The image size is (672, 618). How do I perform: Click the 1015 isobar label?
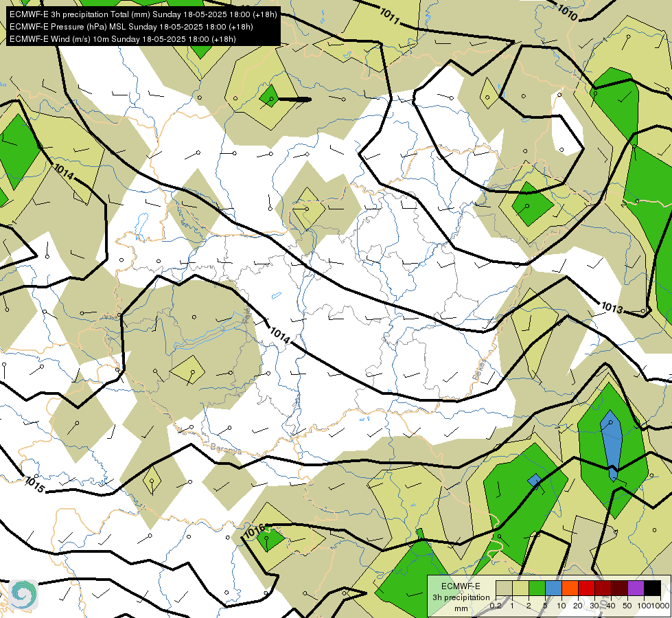point(34,485)
